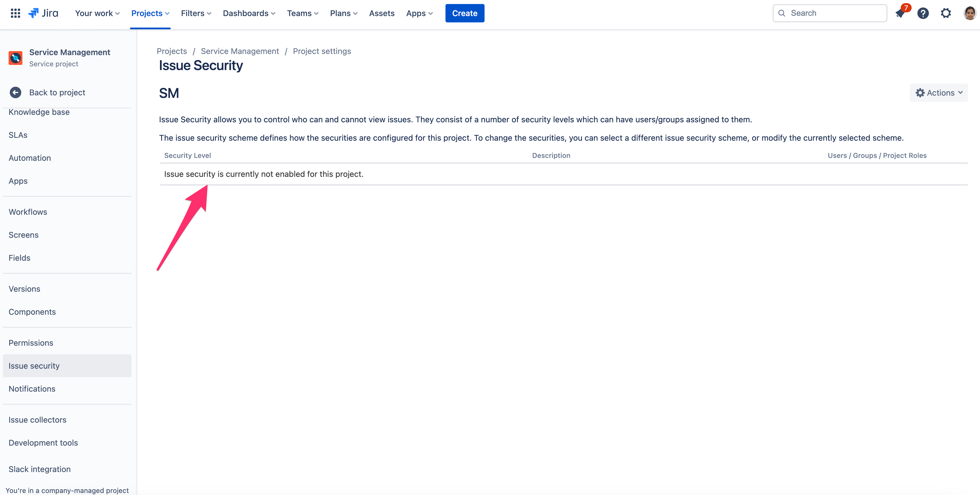Expand the Filters menu
This screenshot has height=495, width=980.
[196, 13]
